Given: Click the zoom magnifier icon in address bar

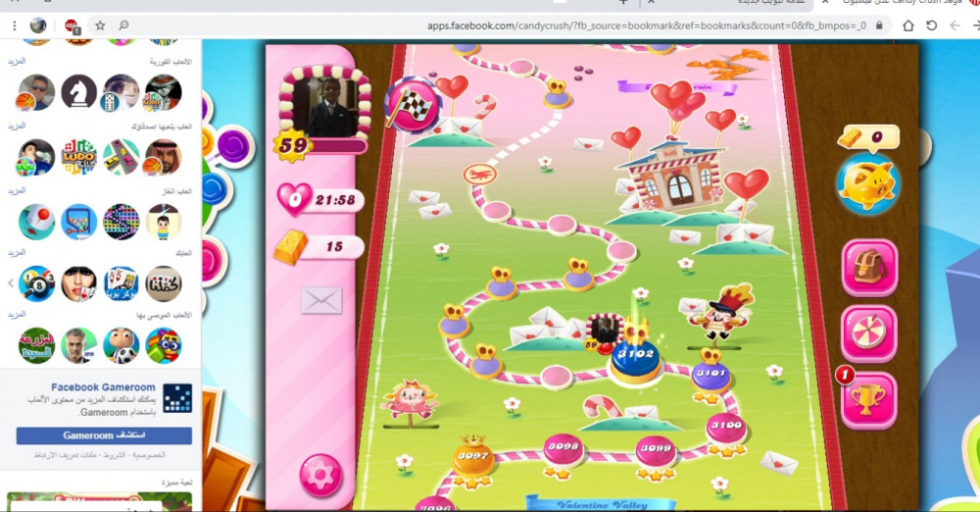Looking at the screenshot, I should pos(123,26).
